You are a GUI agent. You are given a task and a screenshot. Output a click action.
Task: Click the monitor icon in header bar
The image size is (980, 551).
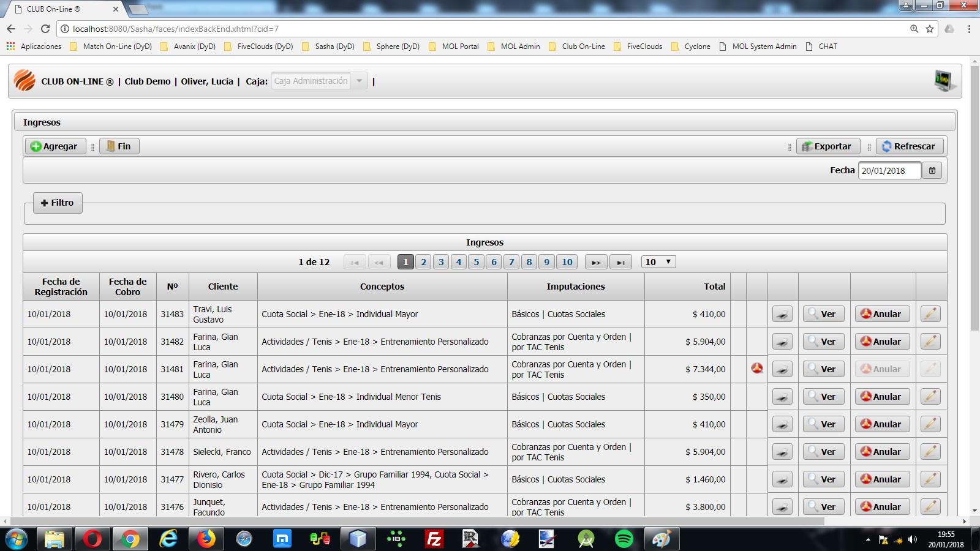tap(944, 81)
